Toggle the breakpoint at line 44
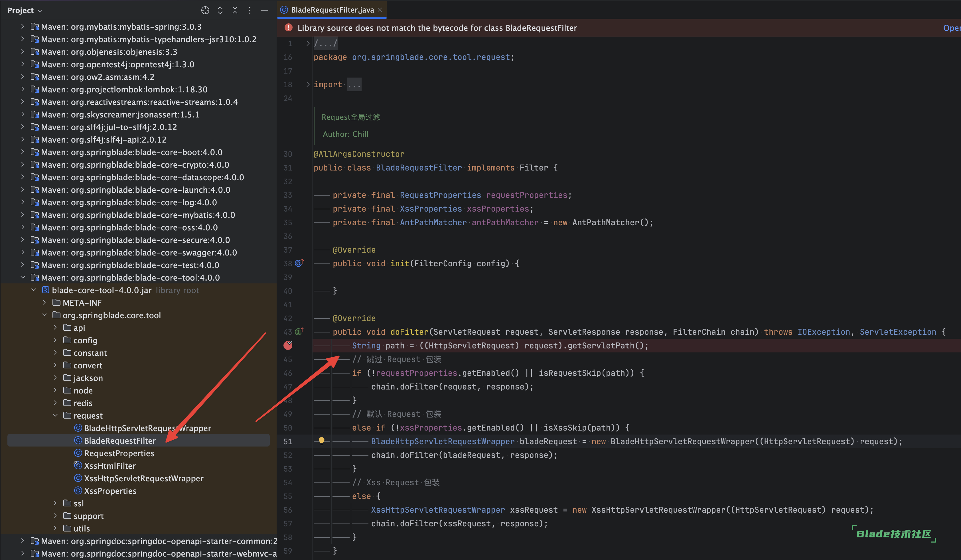 pos(288,345)
